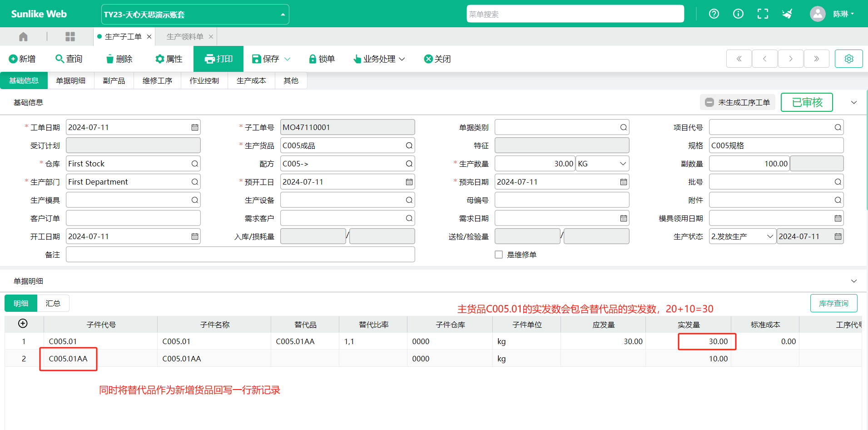Click the 删除 button
Image resolution: width=868 pixels, height=430 pixels.
point(119,59)
